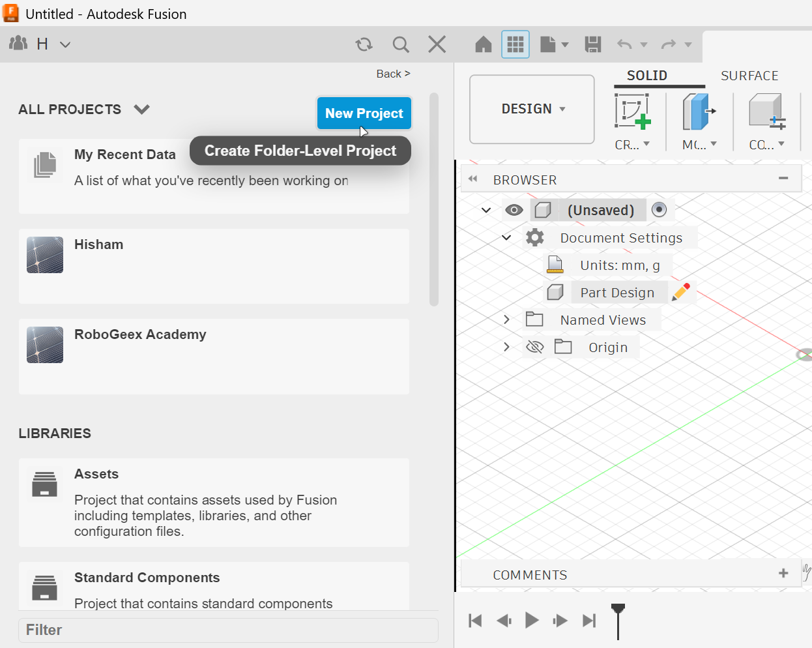This screenshot has height=648, width=812.
Task: Click into the Filter field
Action: [x=228, y=630]
